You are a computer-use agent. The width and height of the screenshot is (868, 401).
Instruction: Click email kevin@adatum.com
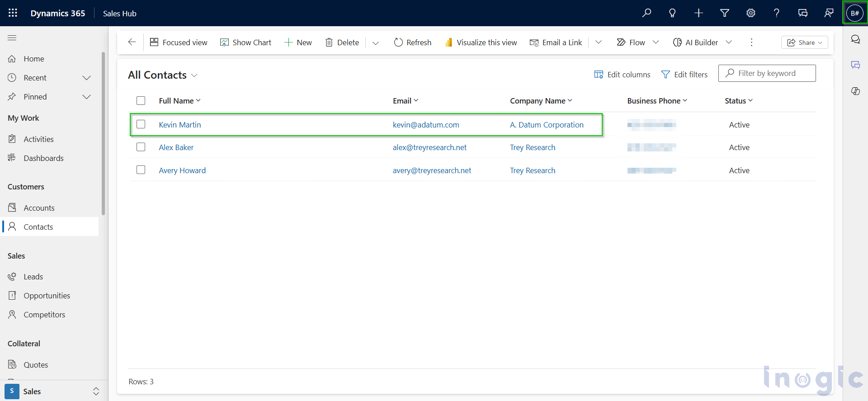tap(426, 125)
